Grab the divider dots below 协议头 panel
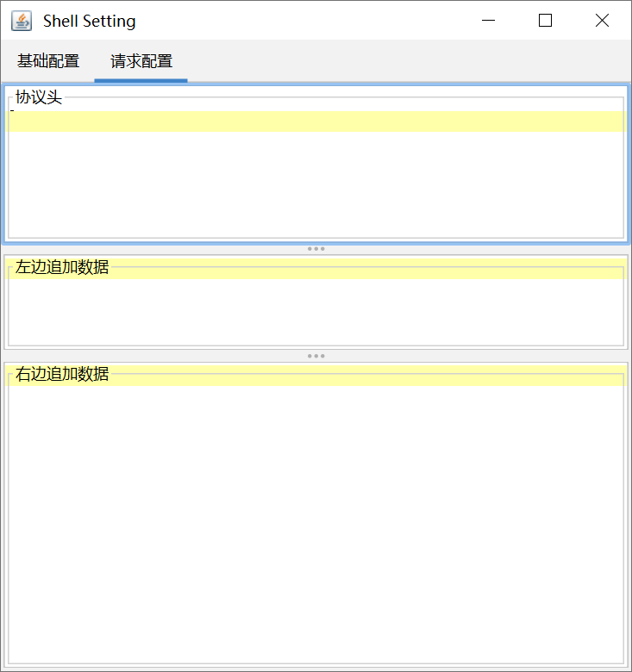Image resolution: width=632 pixels, height=672 pixels. [316, 249]
